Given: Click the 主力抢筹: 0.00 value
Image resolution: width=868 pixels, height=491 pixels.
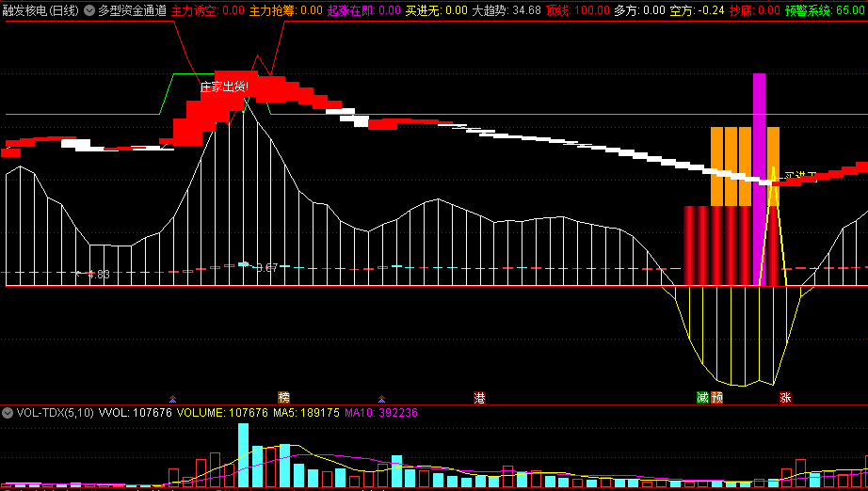Looking at the screenshot, I should (x=285, y=10).
